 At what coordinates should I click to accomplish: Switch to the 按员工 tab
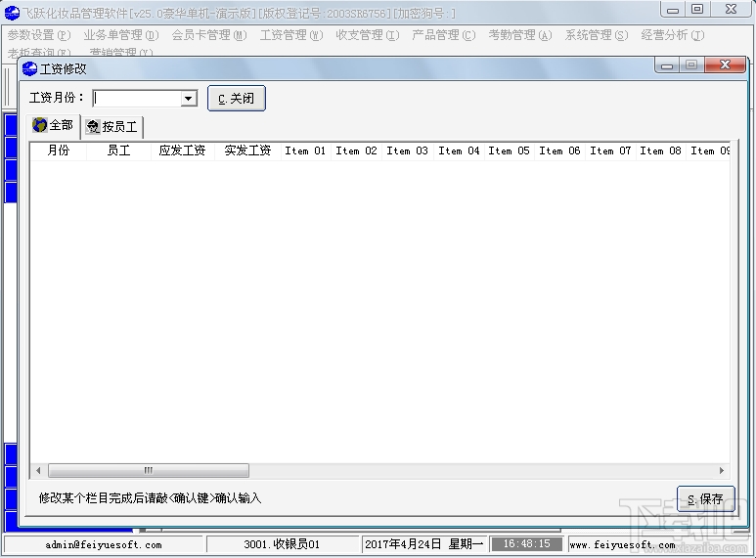pos(111,127)
